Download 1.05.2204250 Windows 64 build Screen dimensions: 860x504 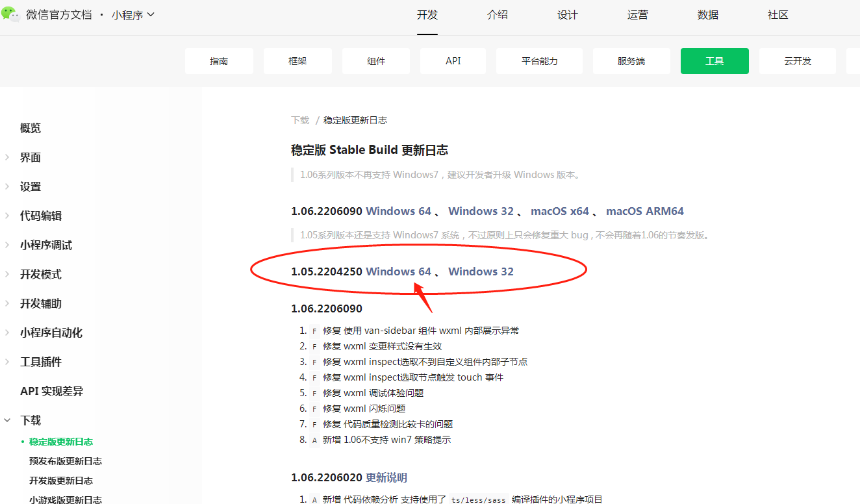tap(399, 271)
